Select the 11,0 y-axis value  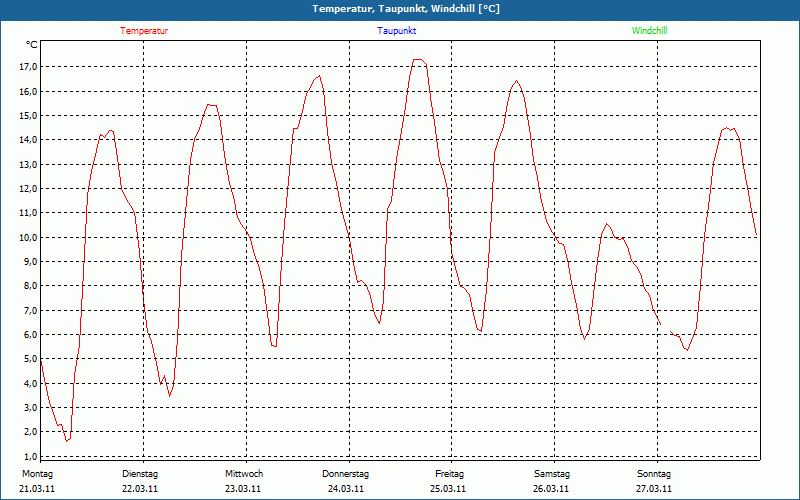(28, 213)
